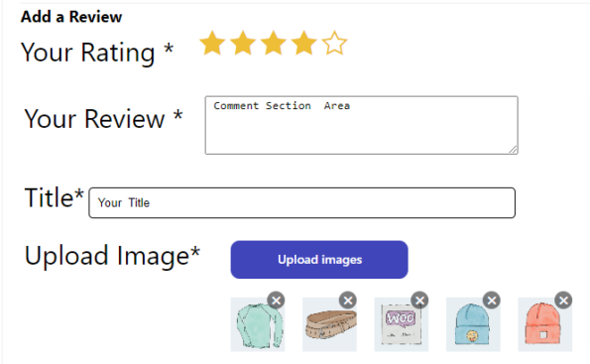The image size is (590, 364).
Task: Open the green sweater thumbnail
Action: [258, 324]
